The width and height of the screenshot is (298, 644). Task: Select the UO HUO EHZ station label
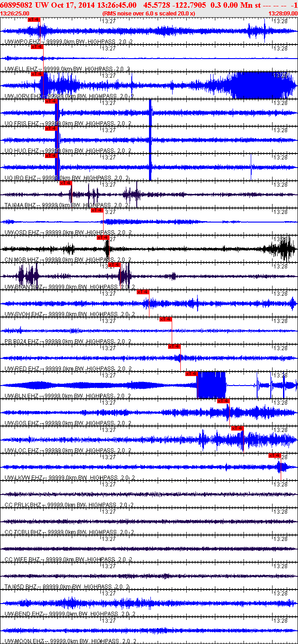(23, 151)
